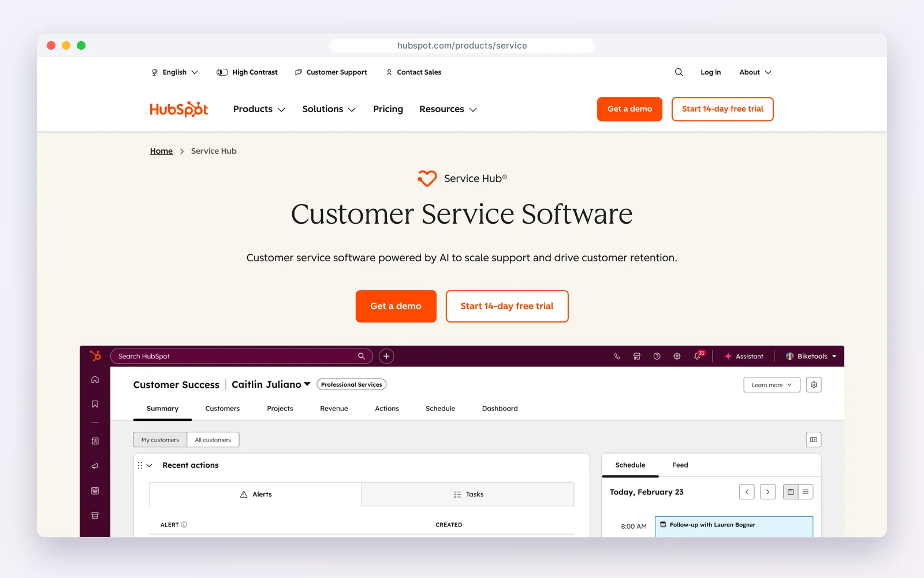Viewport: 924px width, 578px height.
Task: Select the list view toggle in Schedule
Action: [806, 492]
